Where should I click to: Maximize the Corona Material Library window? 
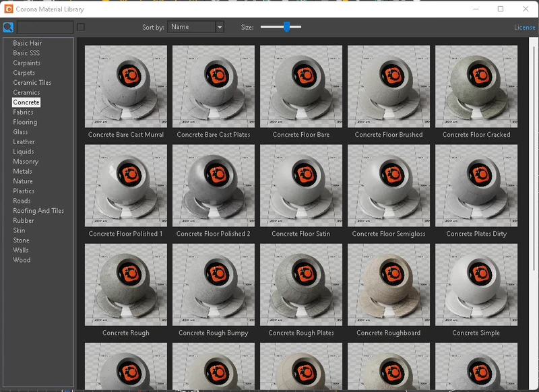[x=501, y=9]
